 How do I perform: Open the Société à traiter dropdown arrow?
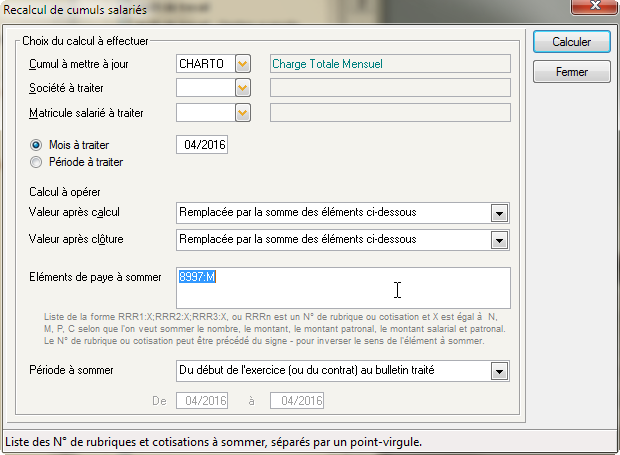click(x=243, y=88)
